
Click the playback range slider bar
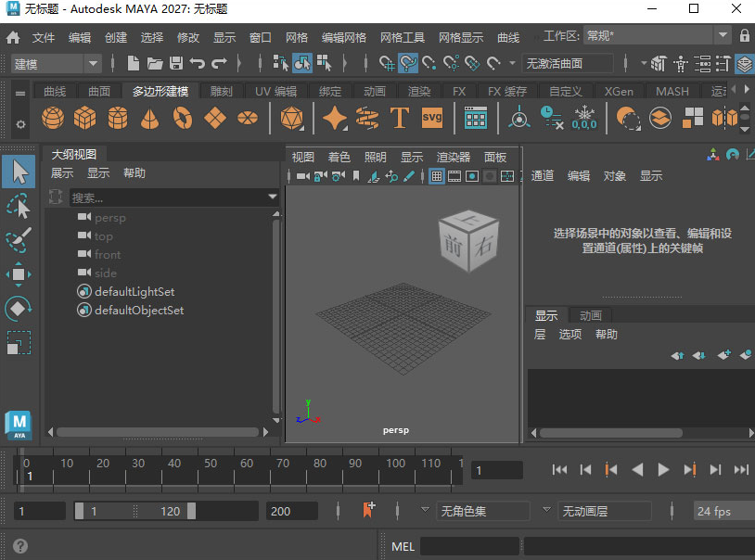[134, 511]
